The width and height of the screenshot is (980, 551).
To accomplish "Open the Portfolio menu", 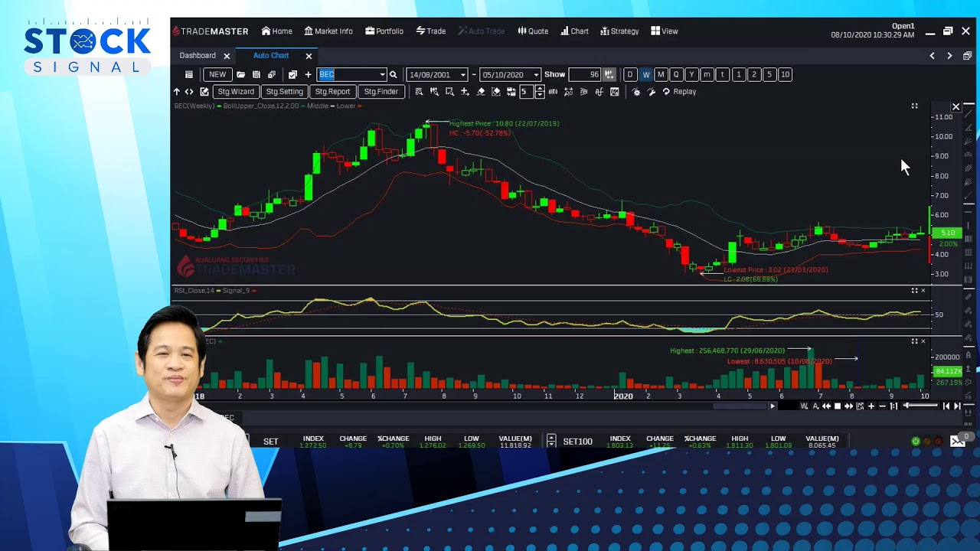I will point(384,31).
